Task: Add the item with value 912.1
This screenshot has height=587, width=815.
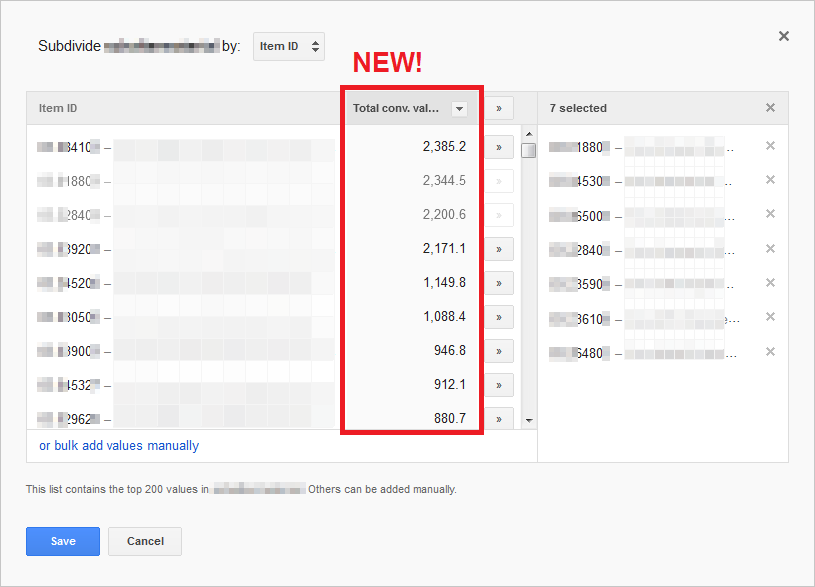Action: (498, 385)
